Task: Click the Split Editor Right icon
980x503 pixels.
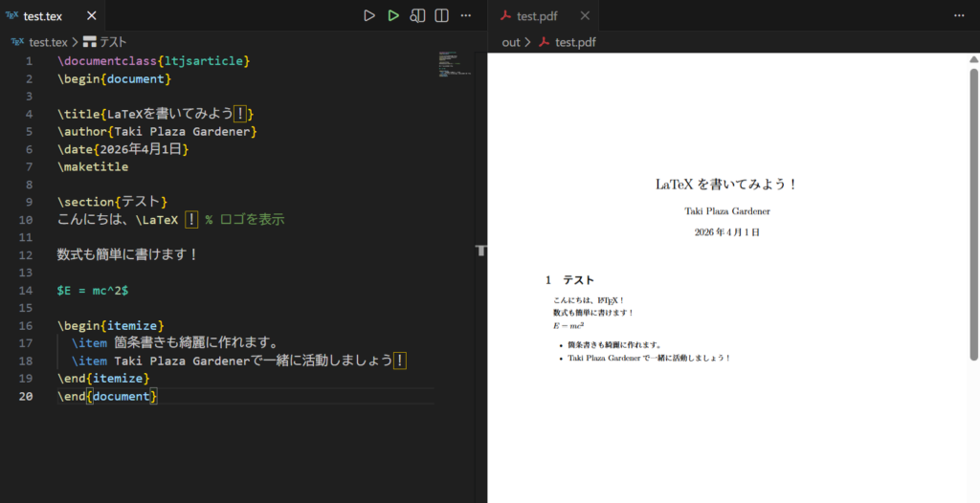Action: (441, 16)
